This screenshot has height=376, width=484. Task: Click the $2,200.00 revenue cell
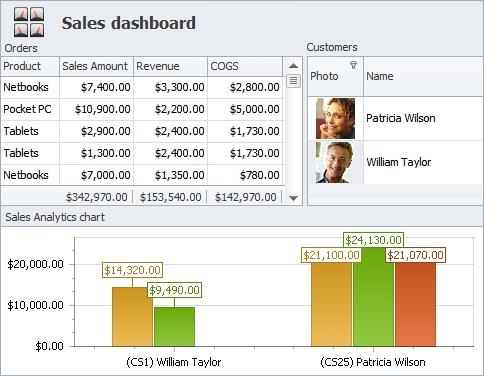[x=170, y=109]
